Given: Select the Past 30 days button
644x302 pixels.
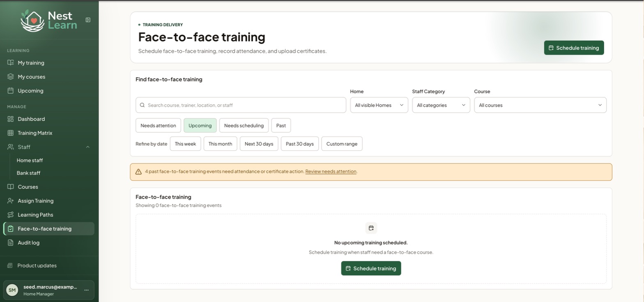Looking at the screenshot, I should 300,144.
